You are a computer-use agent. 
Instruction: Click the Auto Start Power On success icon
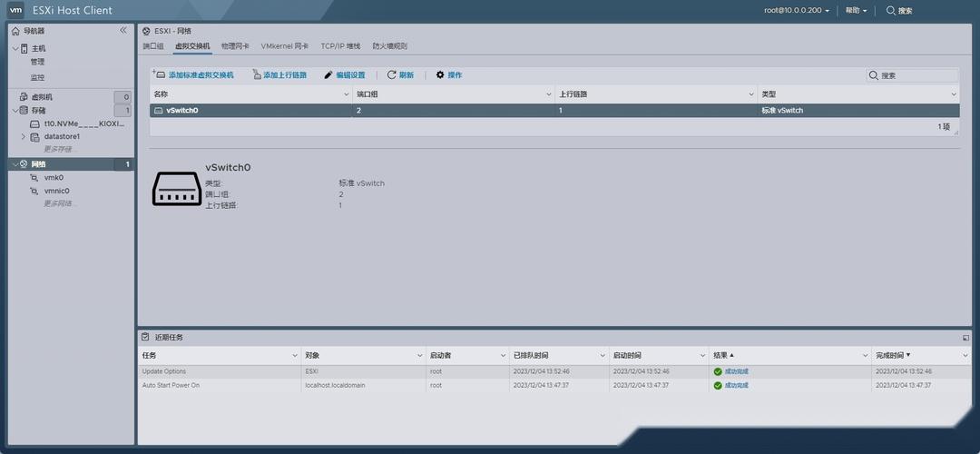point(718,386)
